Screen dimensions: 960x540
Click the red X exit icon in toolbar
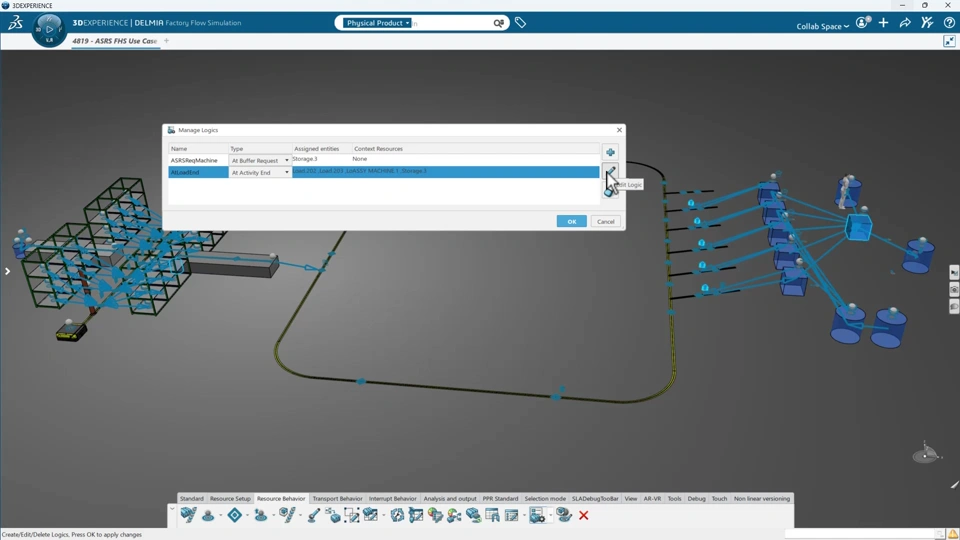[583, 516]
